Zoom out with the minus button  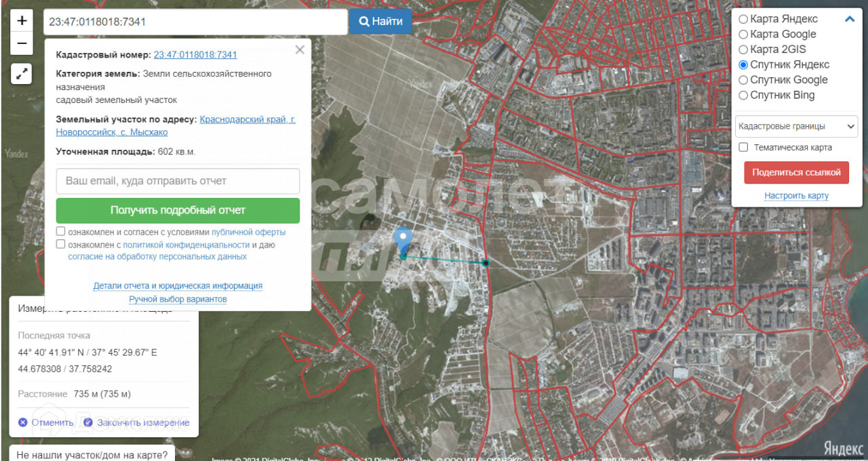(22, 43)
